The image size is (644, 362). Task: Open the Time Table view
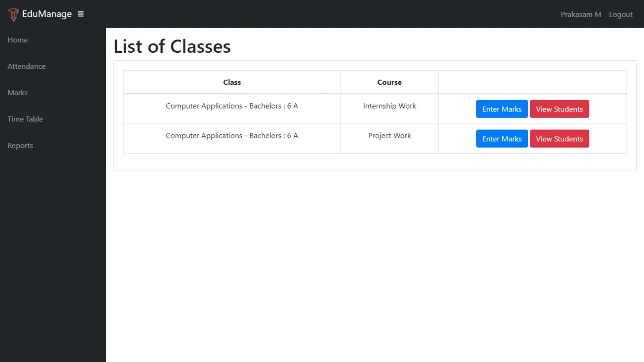pyautogui.click(x=25, y=119)
